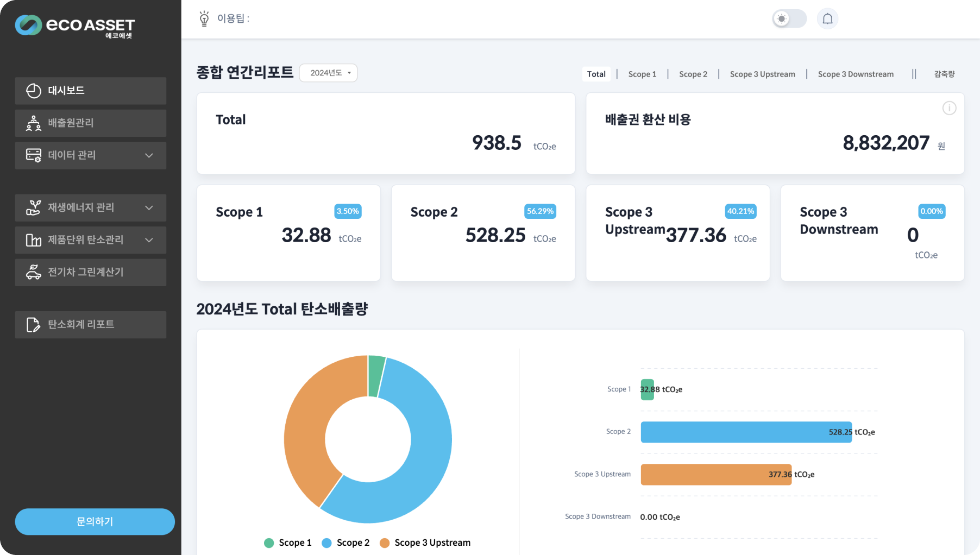Screen dimensions: 980x555
Task: Click the 종합 연간리포트 heading
Action: [244, 72]
